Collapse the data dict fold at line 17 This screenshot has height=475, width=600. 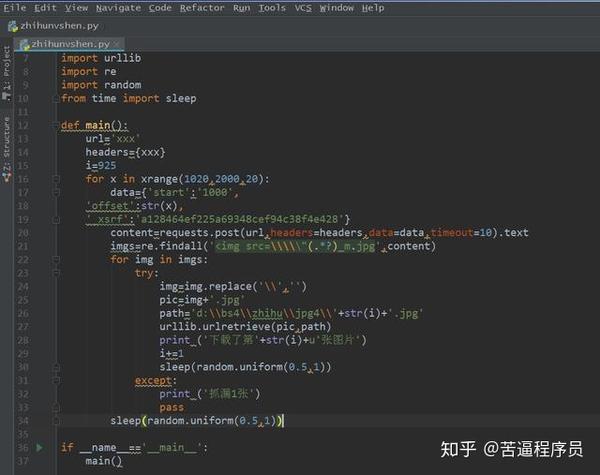point(56,193)
